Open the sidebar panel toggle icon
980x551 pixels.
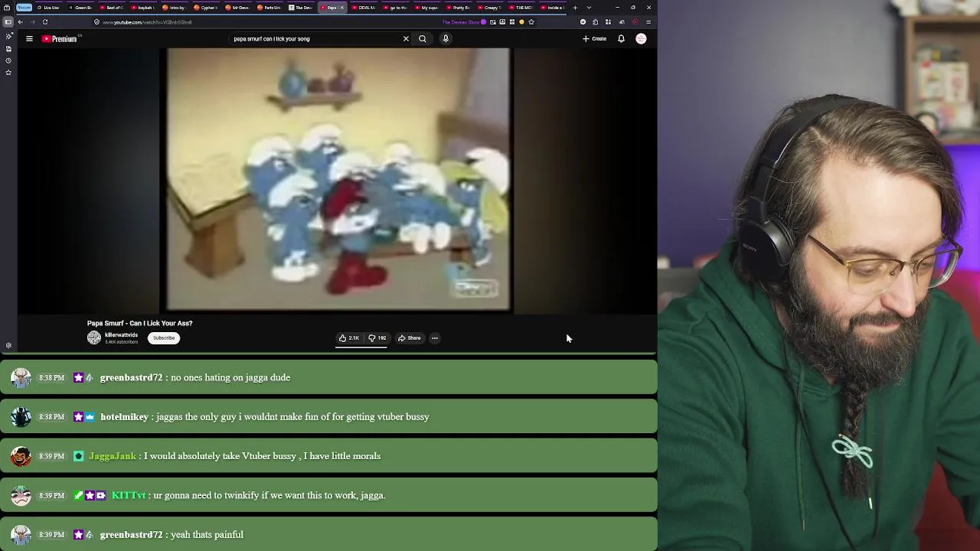click(x=8, y=22)
